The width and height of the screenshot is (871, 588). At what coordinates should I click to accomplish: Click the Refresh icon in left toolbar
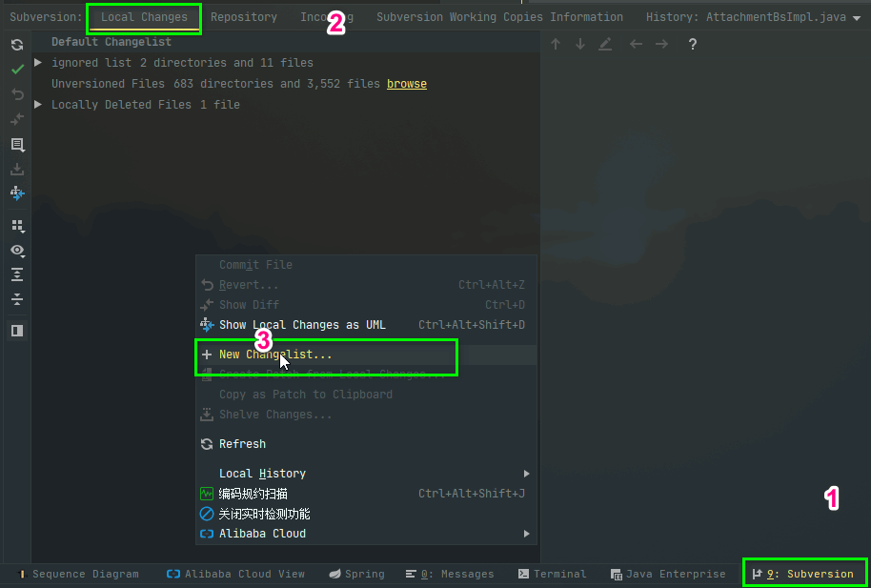(x=17, y=45)
